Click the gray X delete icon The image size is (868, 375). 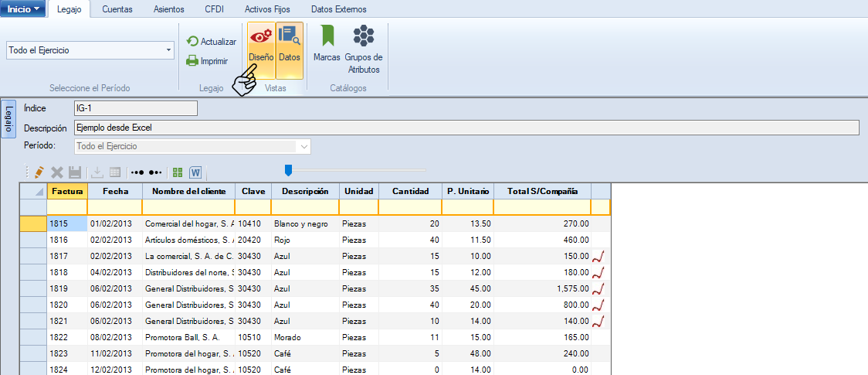click(57, 172)
